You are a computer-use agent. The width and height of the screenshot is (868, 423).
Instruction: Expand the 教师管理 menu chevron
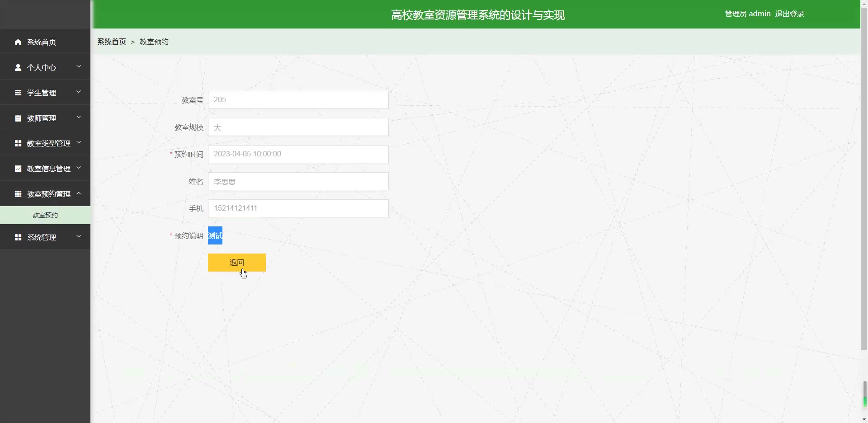pyautogui.click(x=79, y=117)
